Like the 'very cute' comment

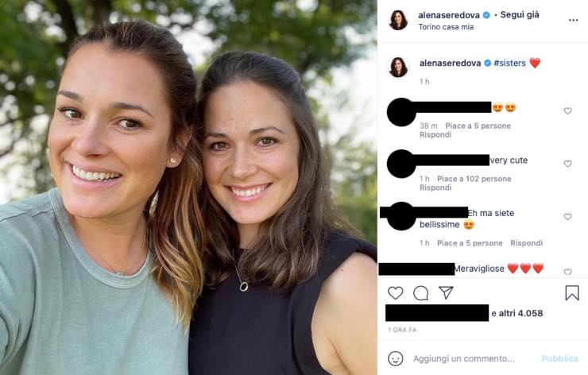point(567,164)
